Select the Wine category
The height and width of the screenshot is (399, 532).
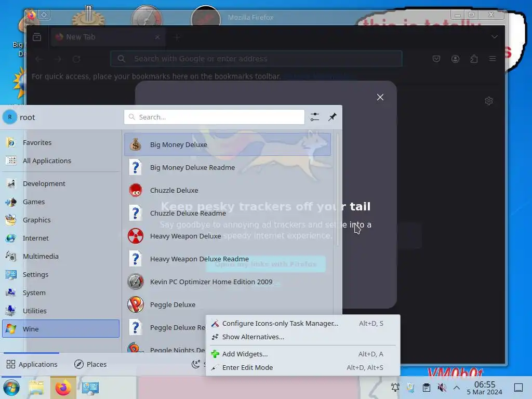pyautogui.click(x=61, y=329)
